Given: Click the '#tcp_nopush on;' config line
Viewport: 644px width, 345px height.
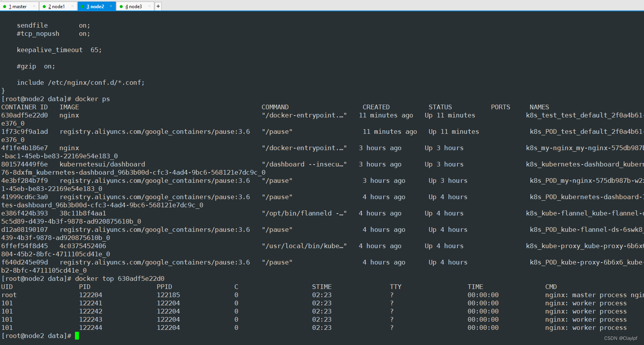Looking at the screenshot, I should [x=53, y=33].
